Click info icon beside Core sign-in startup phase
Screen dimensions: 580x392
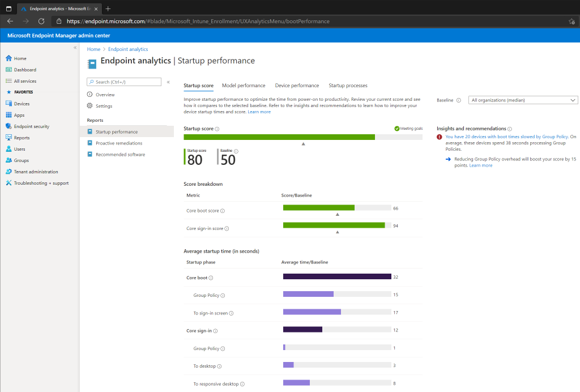coord(215,331)
